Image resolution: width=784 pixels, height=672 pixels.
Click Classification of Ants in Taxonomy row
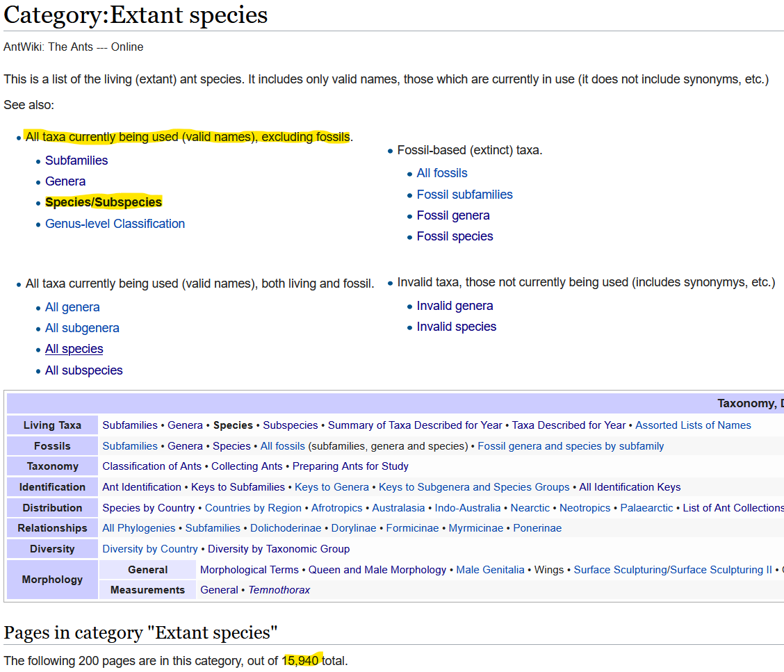[x=152, y=466]
